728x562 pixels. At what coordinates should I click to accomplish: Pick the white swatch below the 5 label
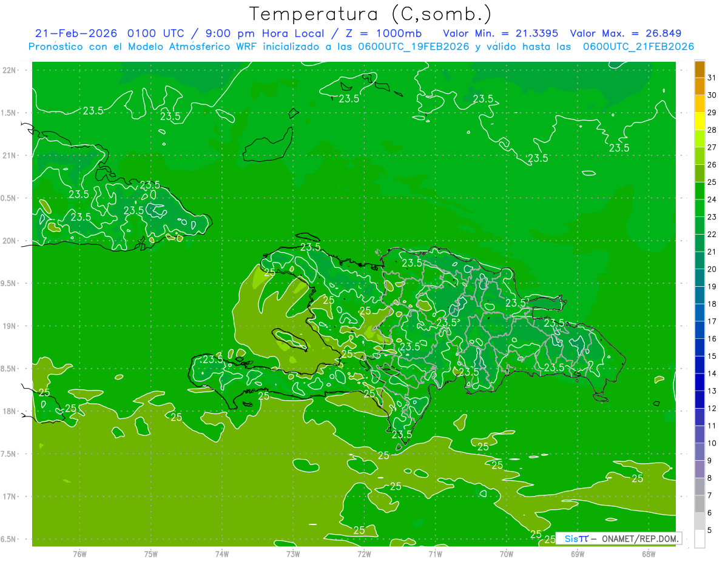[x=699, y=539]
